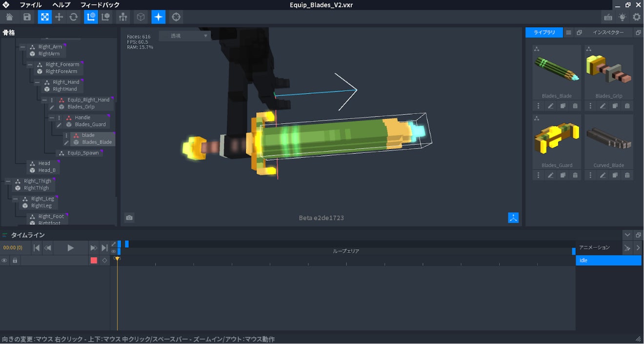Select the move tool in toolbar
Image resolution: width=644 pixels, height=344 pixels.
coord(59,17)
